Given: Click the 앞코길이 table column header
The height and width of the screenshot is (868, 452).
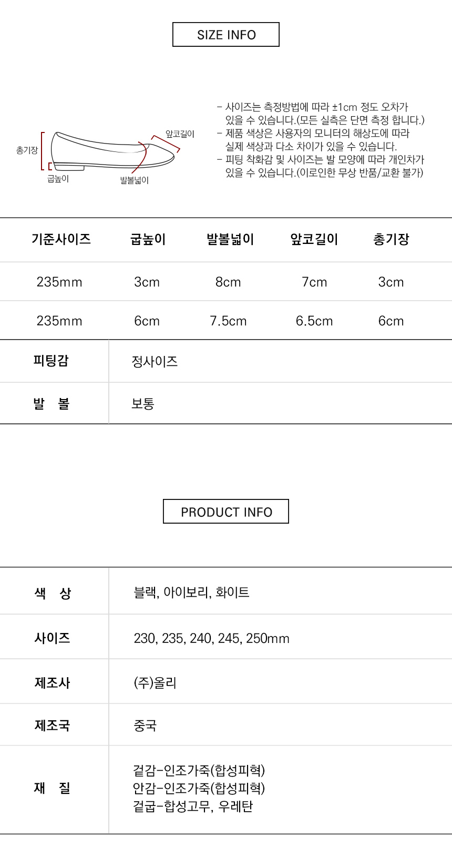Looking at the screenshot, I should point(314,240).
